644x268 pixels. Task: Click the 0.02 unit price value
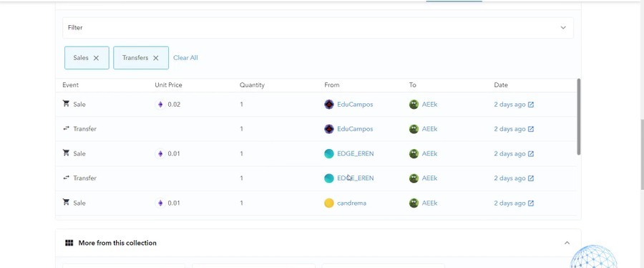tap(174, 105)
